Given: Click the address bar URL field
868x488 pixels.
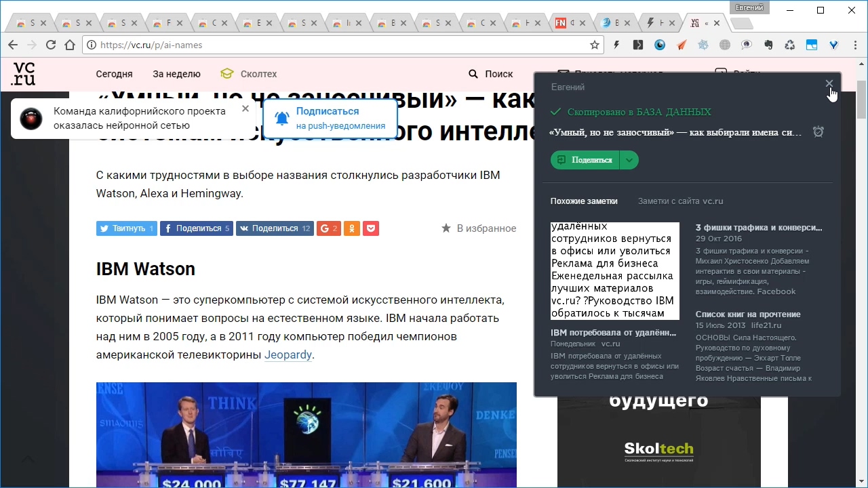Looking at the screenshot, I should point(342,45).
